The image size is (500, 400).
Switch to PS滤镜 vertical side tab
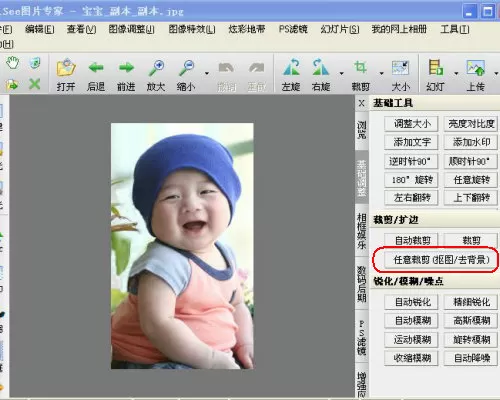pos(362,337)
